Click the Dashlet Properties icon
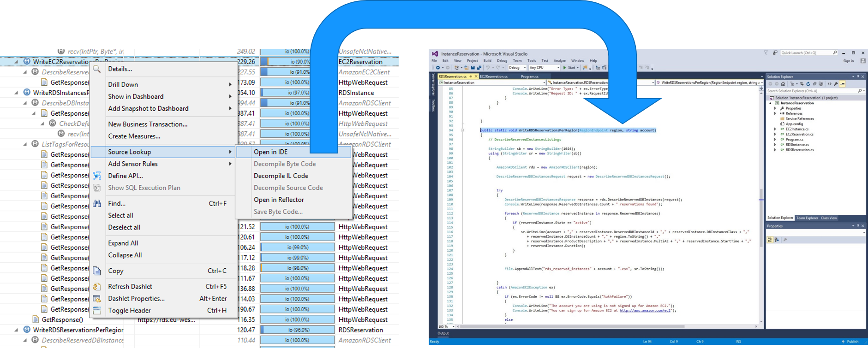Screen dimensions: 868x348 [x=97, y=298]
